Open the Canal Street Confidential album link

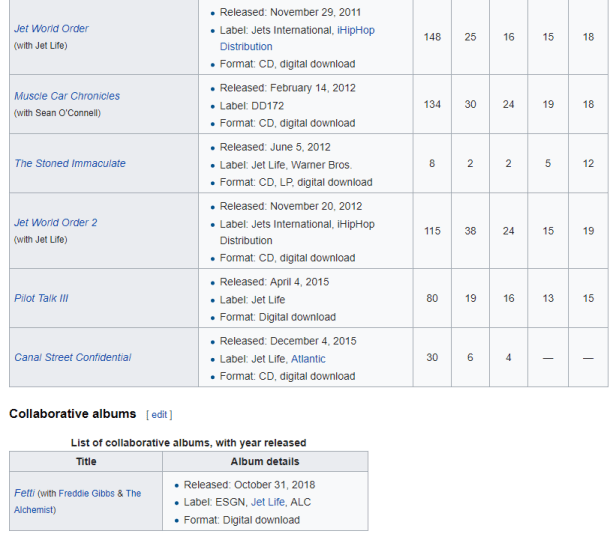click(x=72, y=357)
